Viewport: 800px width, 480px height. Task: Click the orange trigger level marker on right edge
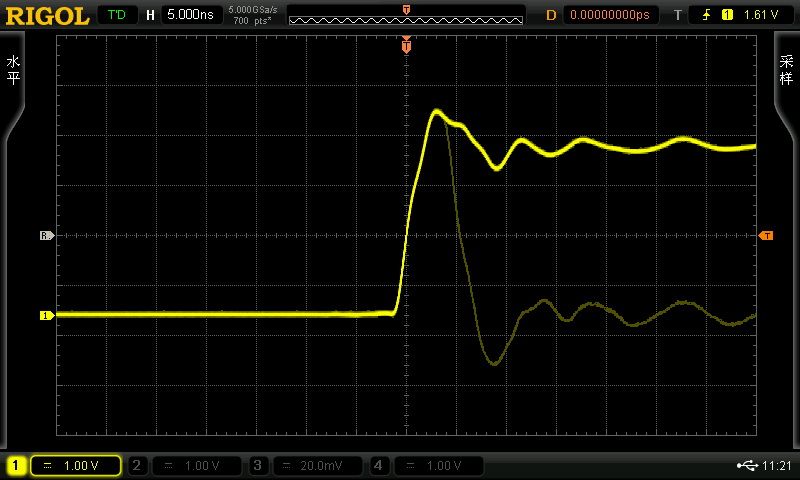766,236
